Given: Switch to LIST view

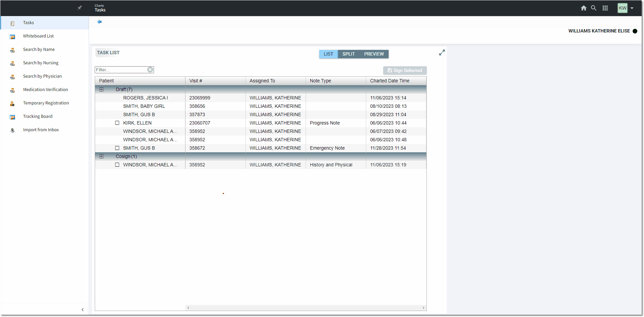Looking at the screenshot, I should point(328,54).
